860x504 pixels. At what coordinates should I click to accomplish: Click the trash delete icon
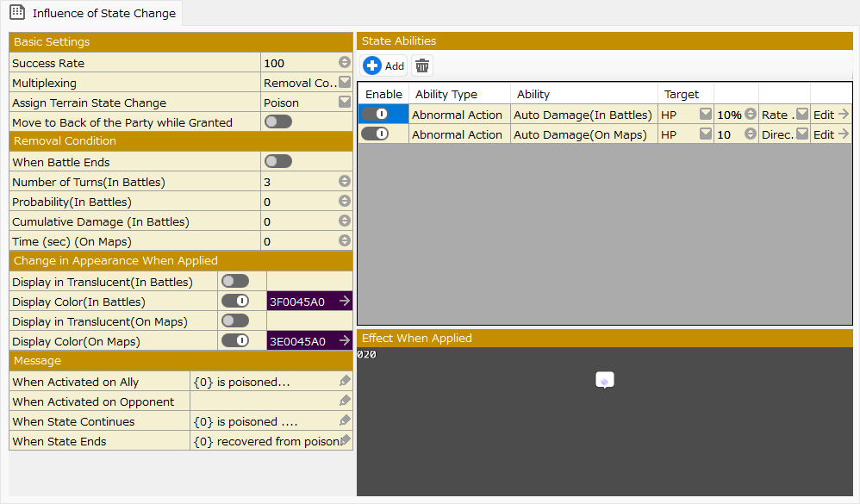tap(421, 65)
